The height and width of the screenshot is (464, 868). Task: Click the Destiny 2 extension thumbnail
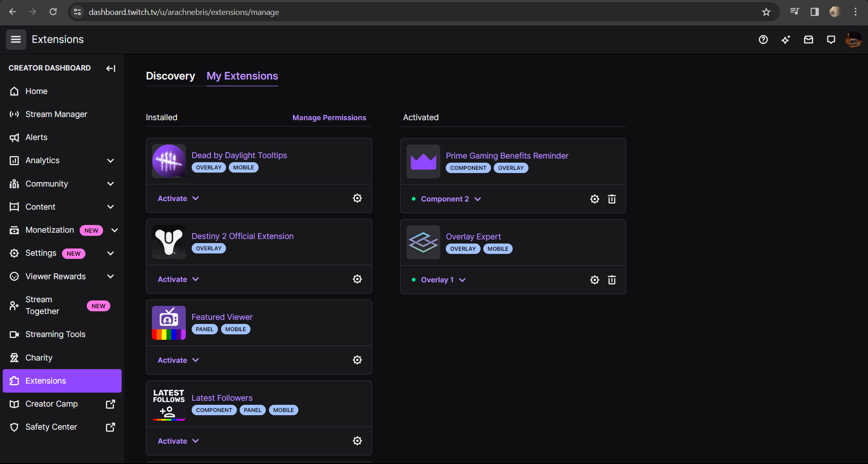click(x=169, y=242)
